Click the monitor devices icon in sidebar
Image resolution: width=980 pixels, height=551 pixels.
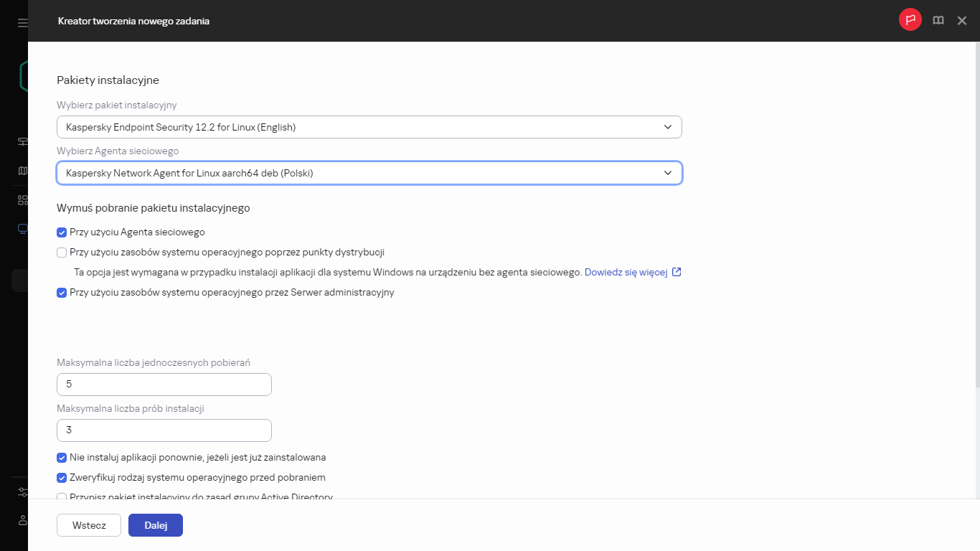click(x=22, y=230)
